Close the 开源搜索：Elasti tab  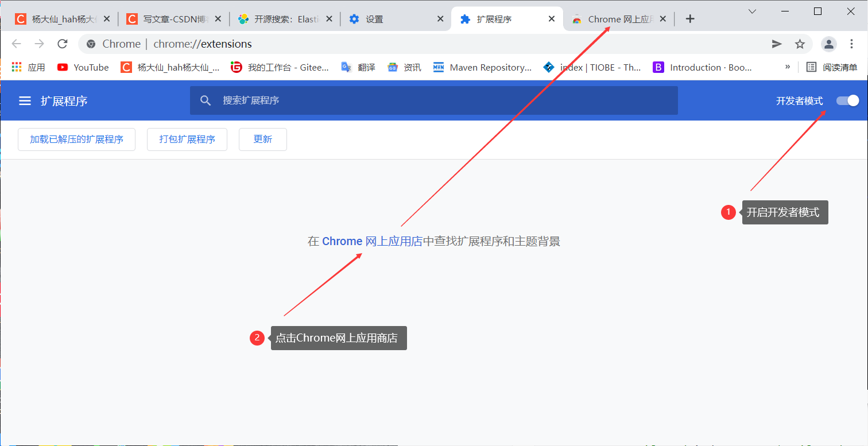(x=329, y=19)
